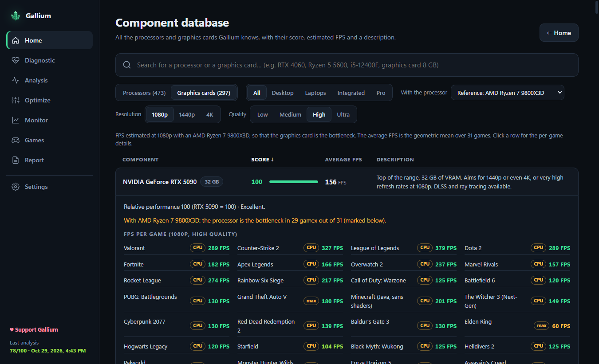The image size is (599, 364).
Task: Click the Home house icon in sidebar
Action: click(x=16, y=40)
